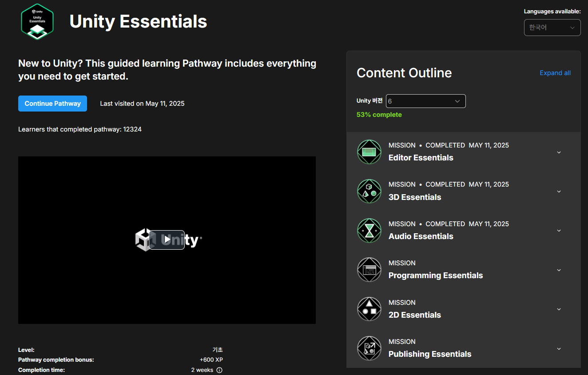
Task: Expand the Editor Essentials mission
Action: click(x=559, y=152)
